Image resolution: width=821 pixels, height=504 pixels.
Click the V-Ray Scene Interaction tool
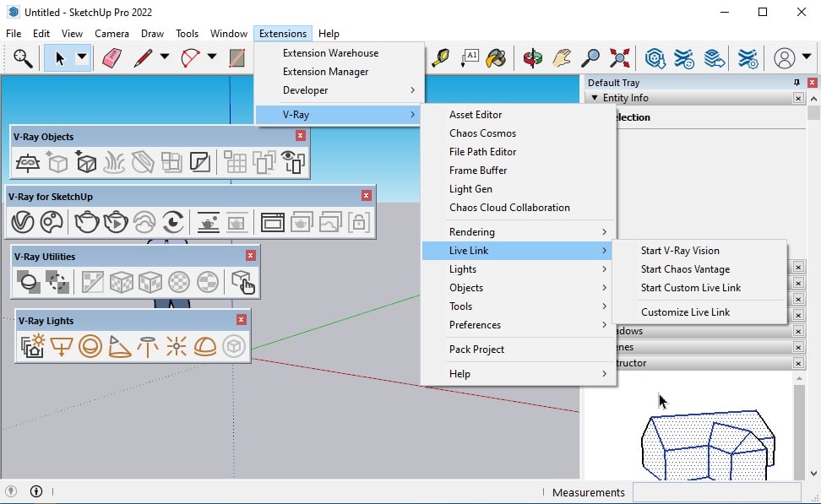pyautogui.click(x=243, y=282)
